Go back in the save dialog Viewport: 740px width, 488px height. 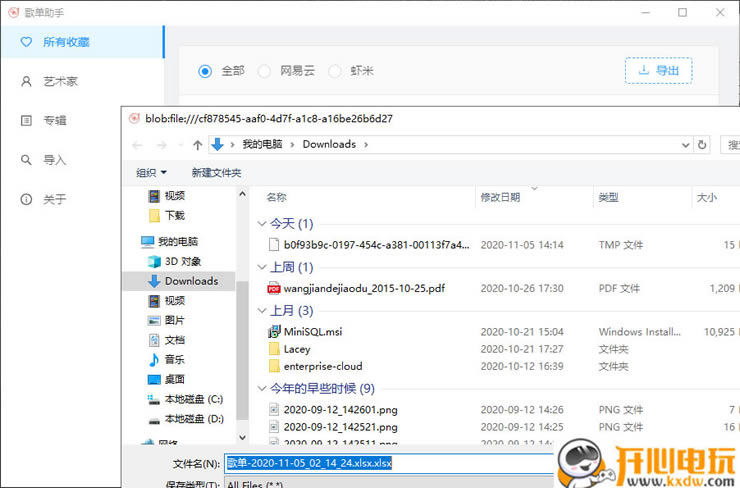point(137,145)
